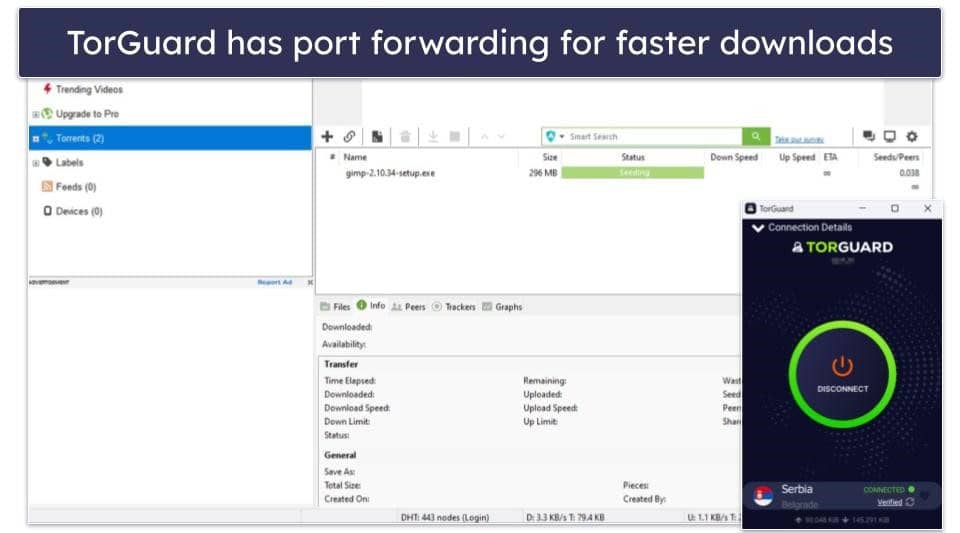Select Torrents (2) in the sidebar
The height and width of the screenshot is (533, 960).
170,138
